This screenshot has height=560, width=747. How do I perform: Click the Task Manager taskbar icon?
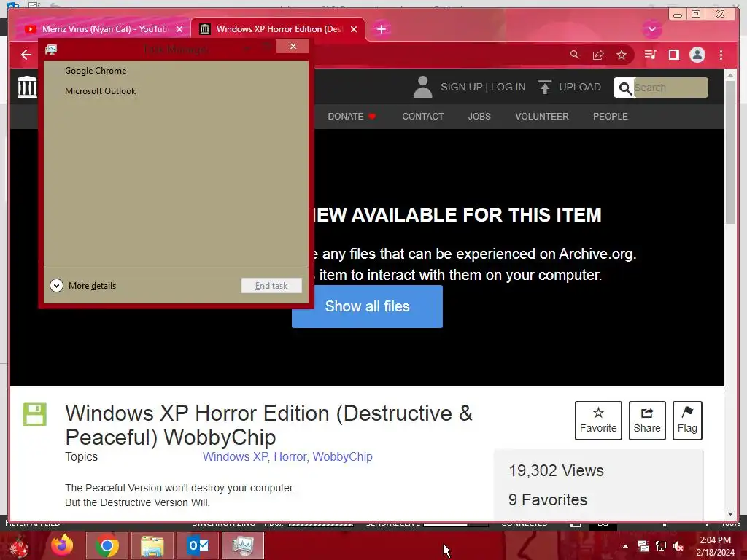[242, 545]
